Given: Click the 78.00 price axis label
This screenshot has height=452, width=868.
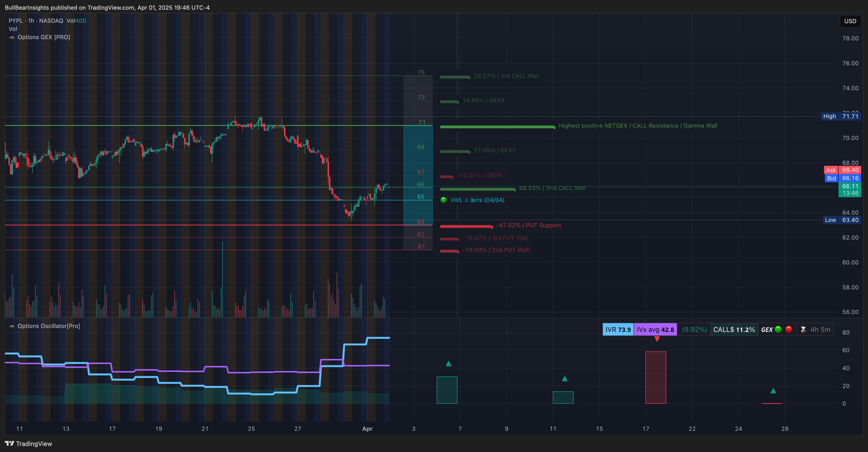Looking at the screenshot, I should (x=850, y=38).
